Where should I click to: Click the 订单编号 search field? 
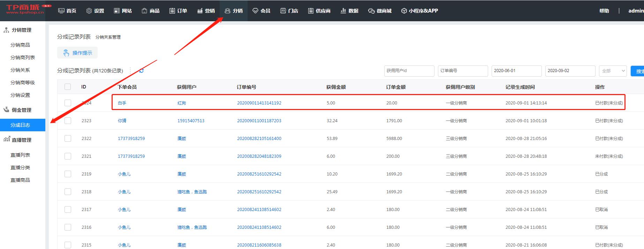pos(463,71)
